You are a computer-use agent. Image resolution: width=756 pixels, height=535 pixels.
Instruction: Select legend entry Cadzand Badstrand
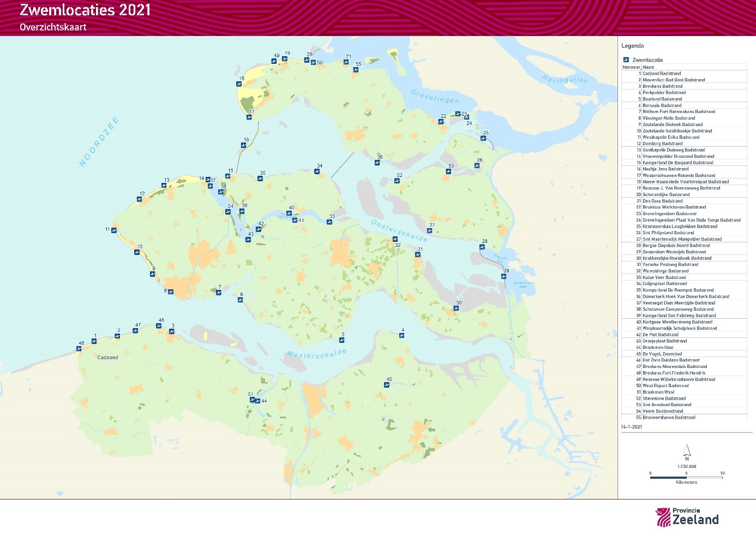pos(662,73)
